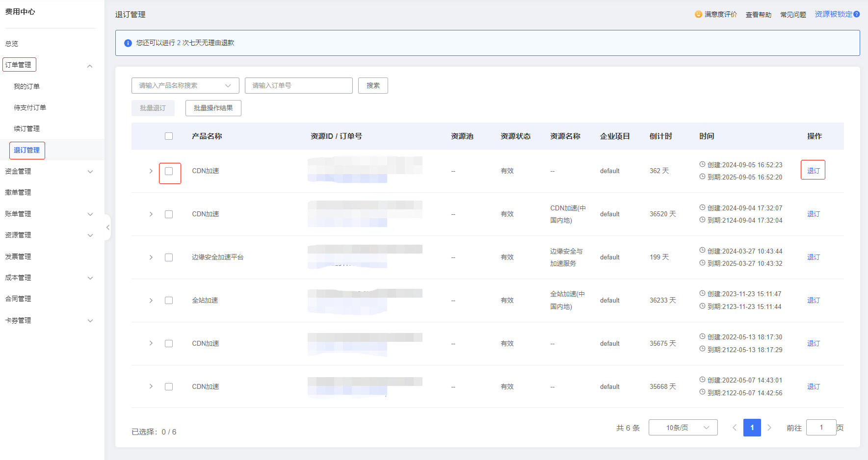
Task: Check the CDN加速 row with 362 天 countdown
Action: (169, 171)
